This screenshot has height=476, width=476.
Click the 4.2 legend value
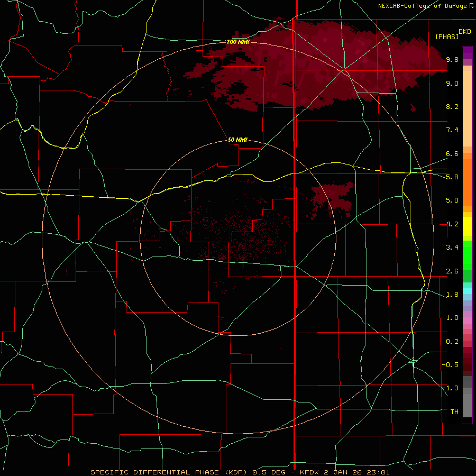[452, 224]
